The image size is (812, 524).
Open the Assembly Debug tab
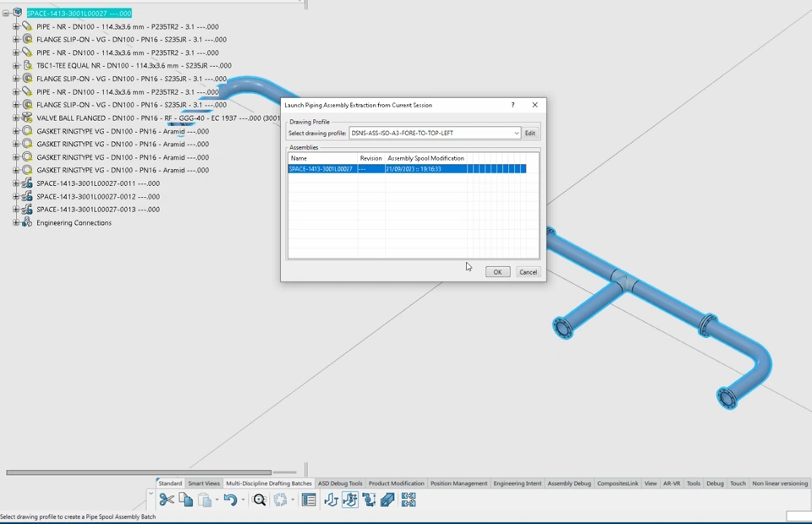click(x=569, y=483)
